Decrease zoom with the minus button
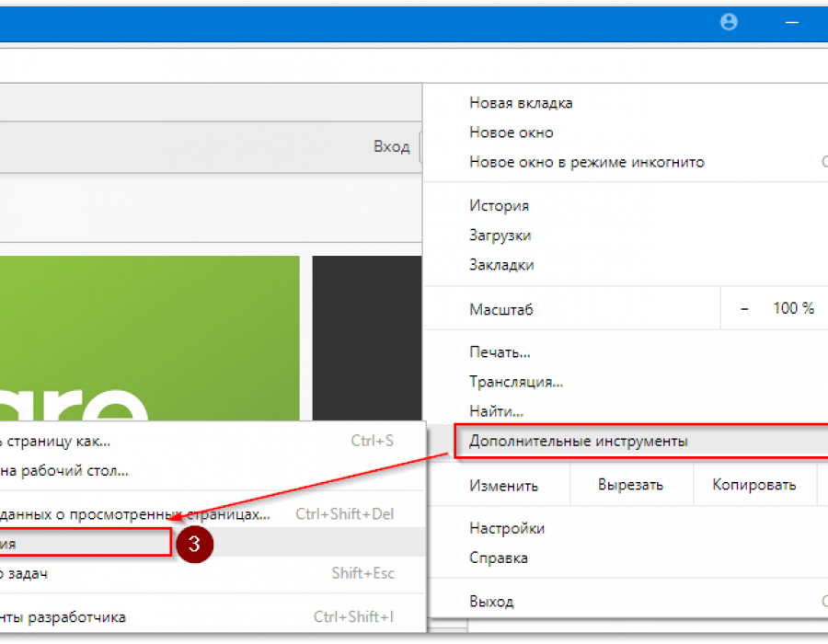 [x=744, y=309]
